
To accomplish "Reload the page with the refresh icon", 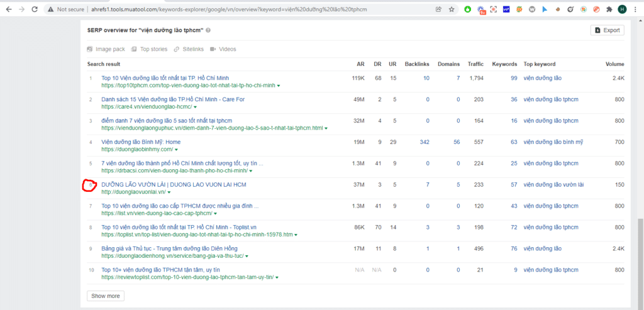I will tap(36, 9).
